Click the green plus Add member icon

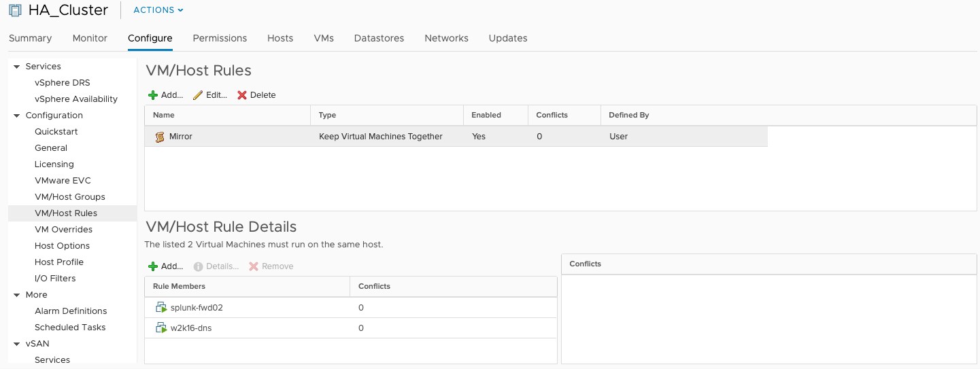point(153,266)
